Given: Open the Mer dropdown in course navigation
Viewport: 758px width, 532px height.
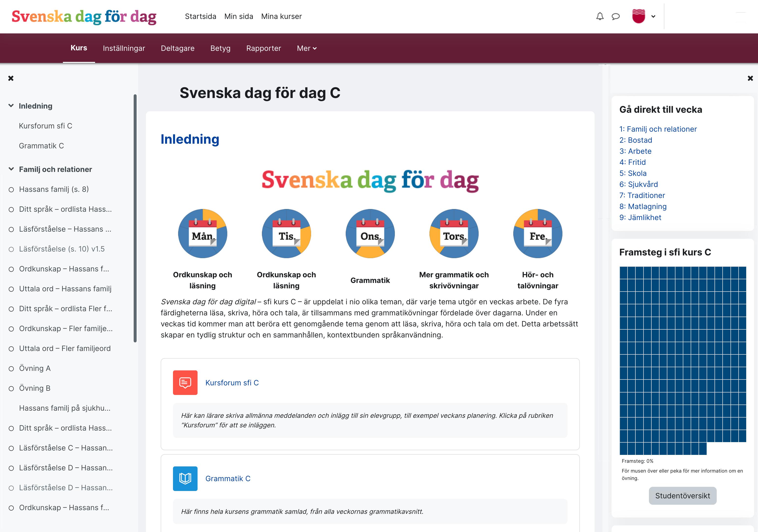Looking at the screenshot, I should 306,48.
